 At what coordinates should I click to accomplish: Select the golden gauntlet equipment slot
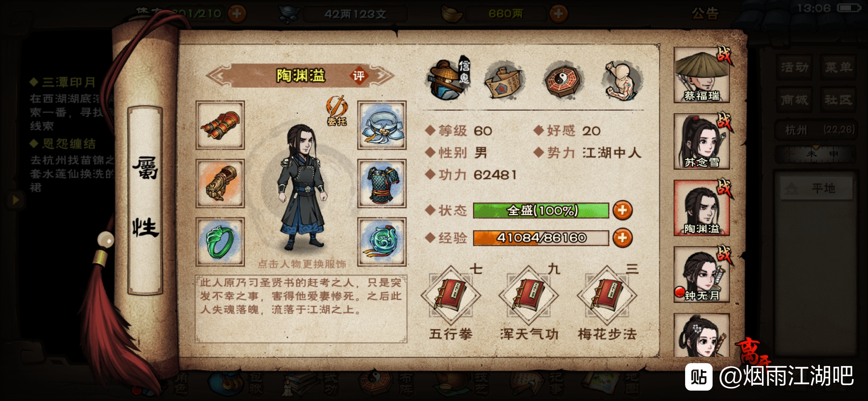coord(220,183)
